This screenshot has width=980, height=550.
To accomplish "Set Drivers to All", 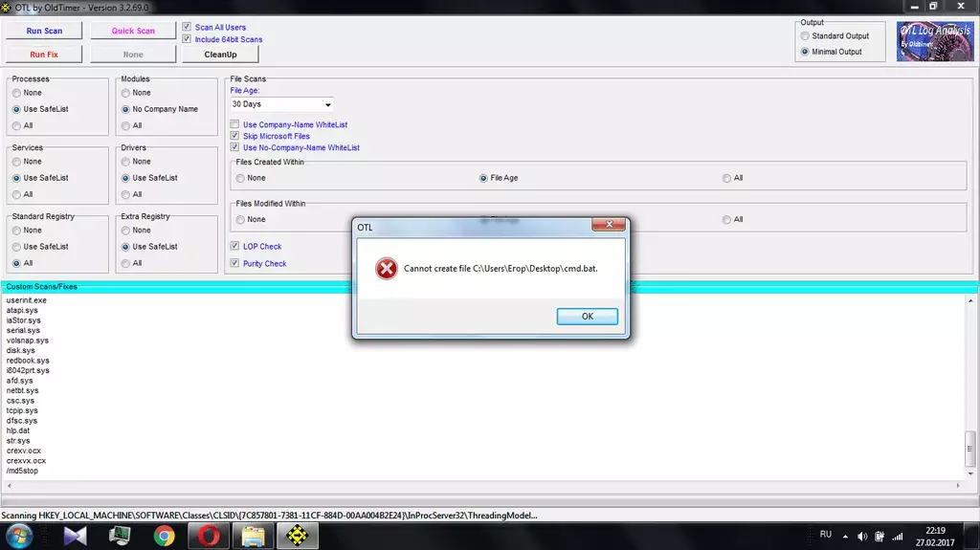I will (x=125, y=194).
